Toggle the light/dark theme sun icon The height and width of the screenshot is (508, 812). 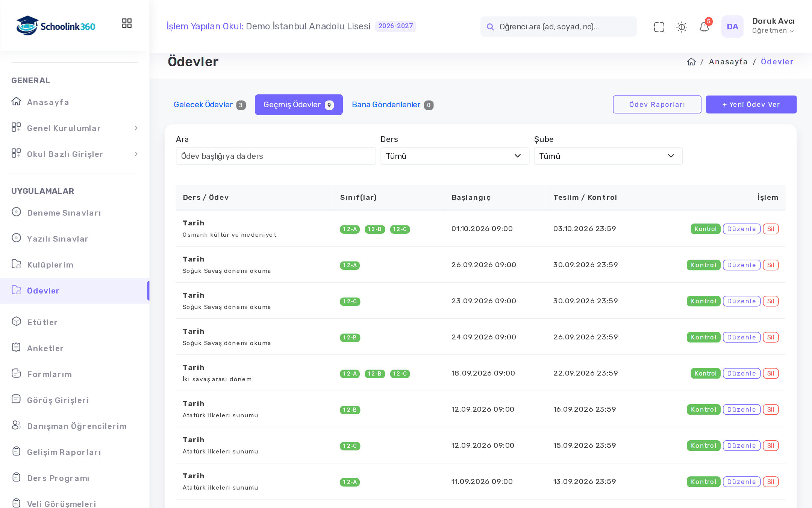[682, 27]
